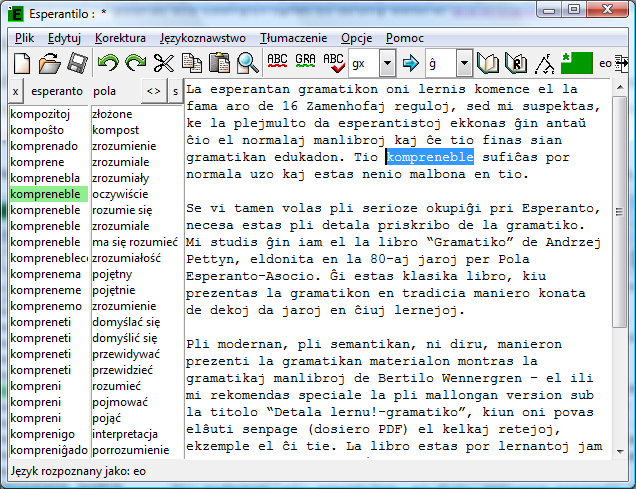
Task: Create a new document with the blank page icon
Action: (22, 63)
